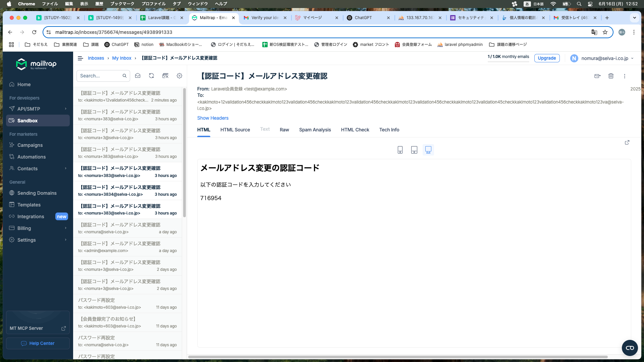Viewport: 644px width, 362px height.
Task: Click the Upgrade button
Action: pos(547,58)
